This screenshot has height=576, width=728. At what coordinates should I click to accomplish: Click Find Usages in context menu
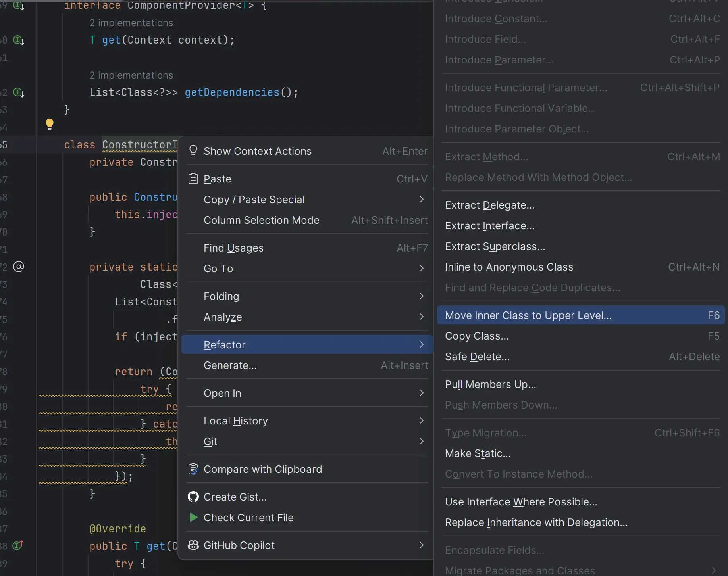[233, 248]
